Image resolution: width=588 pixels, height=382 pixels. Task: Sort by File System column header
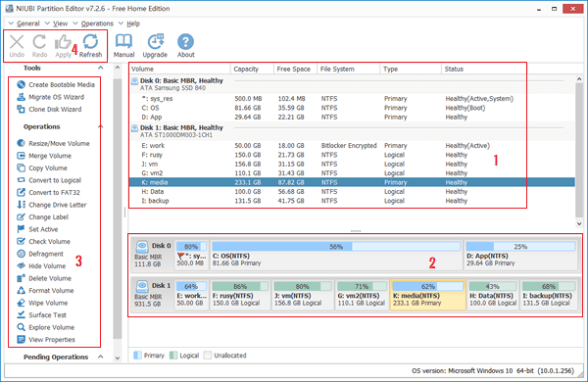click(348, 69)
